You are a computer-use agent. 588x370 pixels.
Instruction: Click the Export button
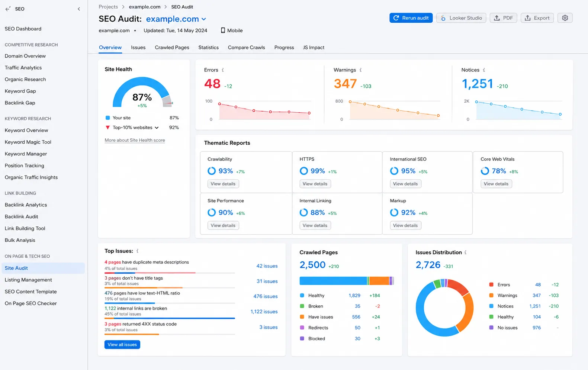[x=537, y=18]
